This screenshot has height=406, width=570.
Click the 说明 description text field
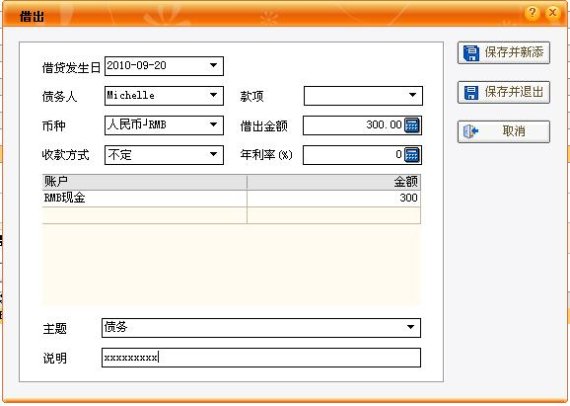tap(261, 358)
